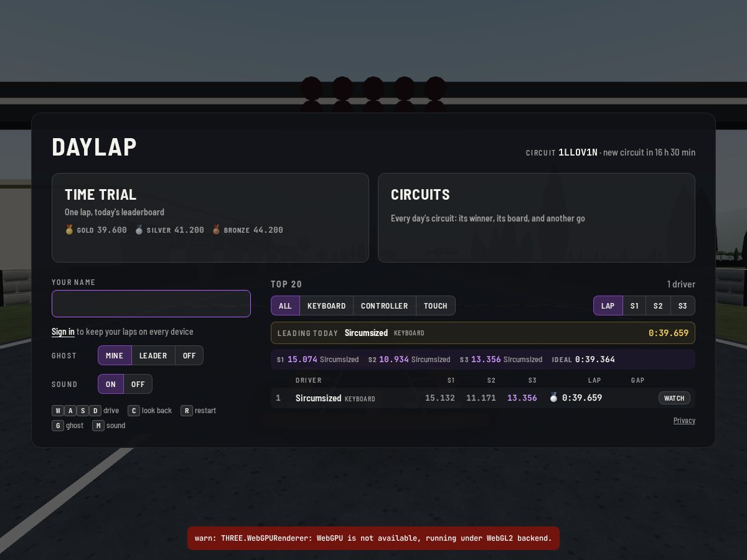
Task: Click row S1 time 15.132
Action: point(440,398)
